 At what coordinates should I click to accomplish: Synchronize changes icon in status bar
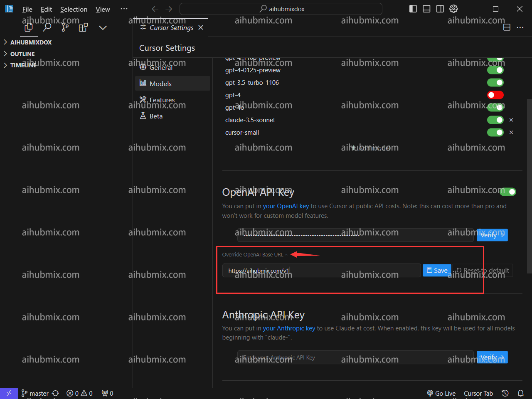pos(56,393)
